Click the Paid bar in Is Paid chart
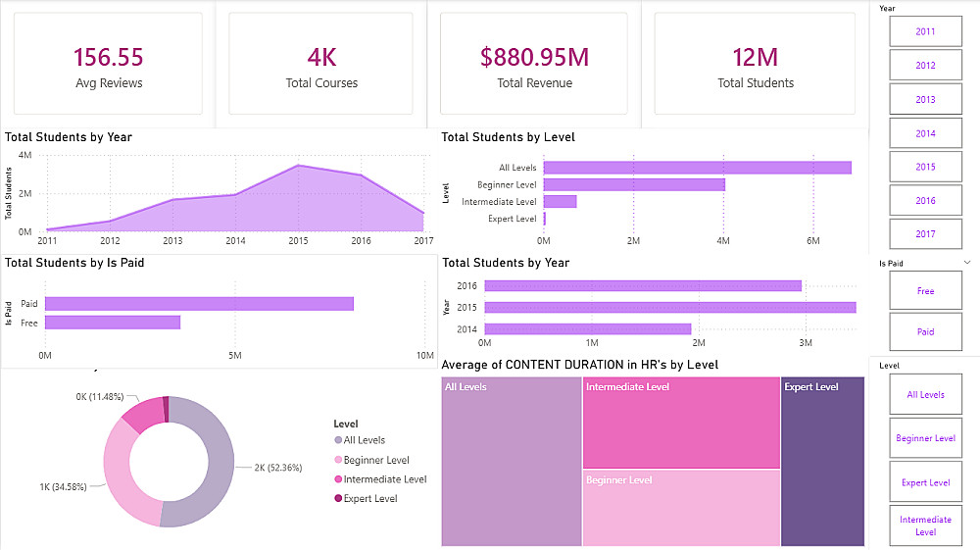Viewport: 980px width, 550px height. point(199,304)
